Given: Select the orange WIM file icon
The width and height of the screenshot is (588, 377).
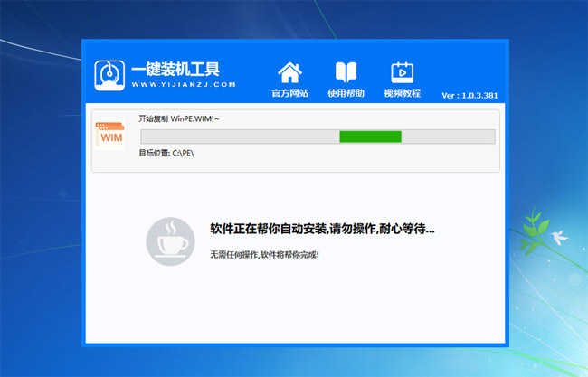Looking at the screenshot, I should point(110,137).
